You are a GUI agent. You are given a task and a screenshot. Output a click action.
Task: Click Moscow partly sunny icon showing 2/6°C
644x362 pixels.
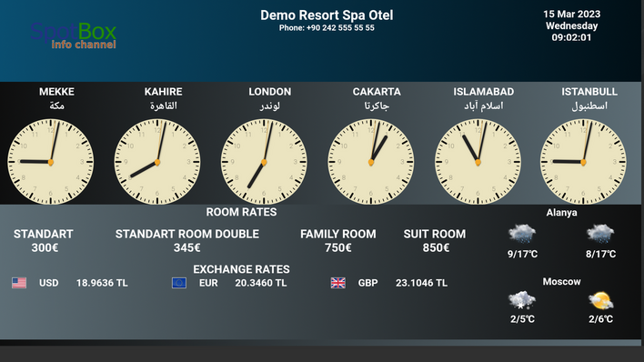tap(600, 301)
